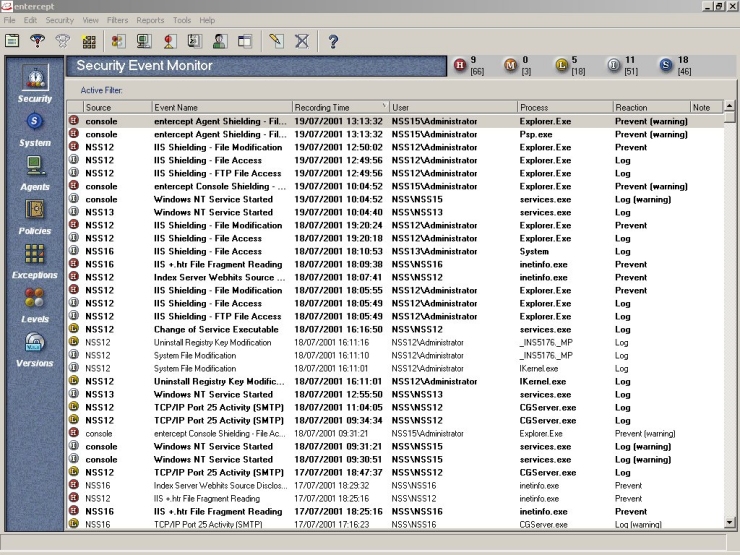The height and width of the screenshot is (555, 740).
Task: Select the event recorded 19/07/2001 12:50:02
Action: click(395, 147)
